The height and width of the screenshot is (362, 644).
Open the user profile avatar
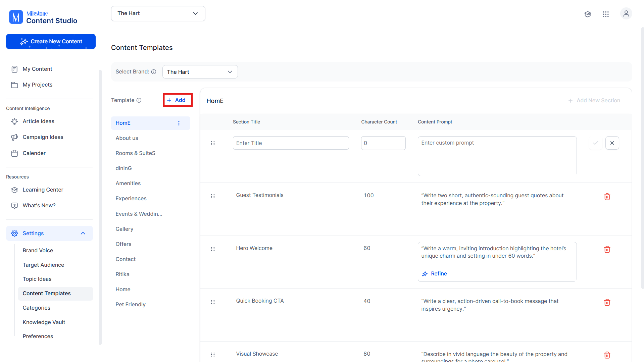(626, 14)
